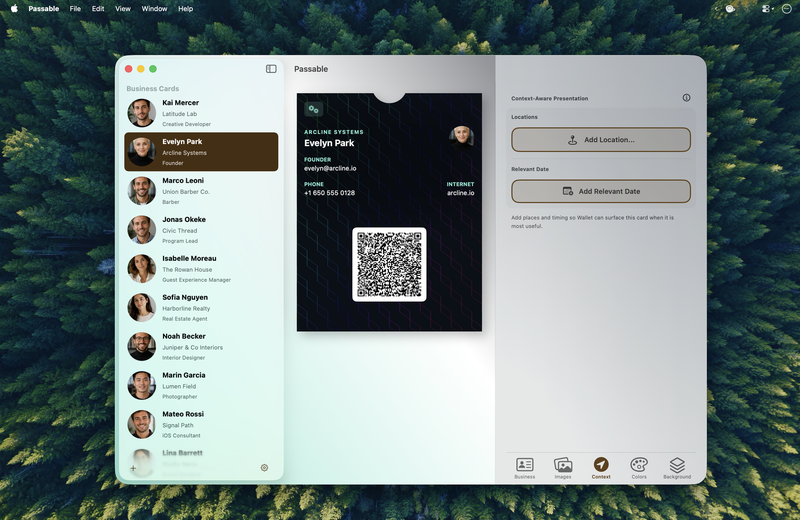Open the Passable app menu
The width and height of the screenshot is (800, 520).
click(44, 9)
